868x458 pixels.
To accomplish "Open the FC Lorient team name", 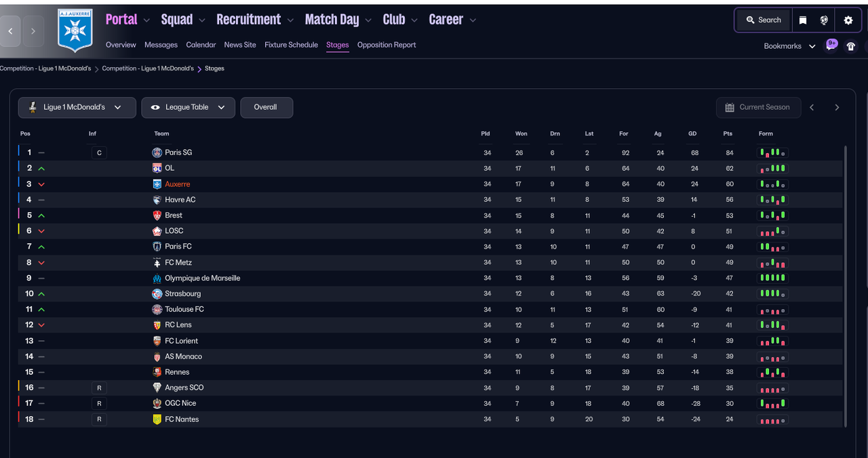I will pyautogui.click(x=181, y=341).
